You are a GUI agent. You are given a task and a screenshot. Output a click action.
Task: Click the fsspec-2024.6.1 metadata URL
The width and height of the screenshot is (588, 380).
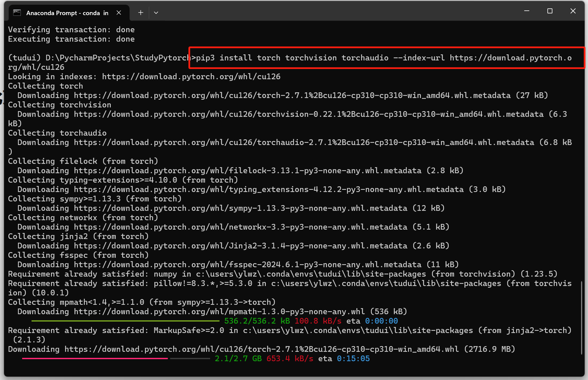248,265
